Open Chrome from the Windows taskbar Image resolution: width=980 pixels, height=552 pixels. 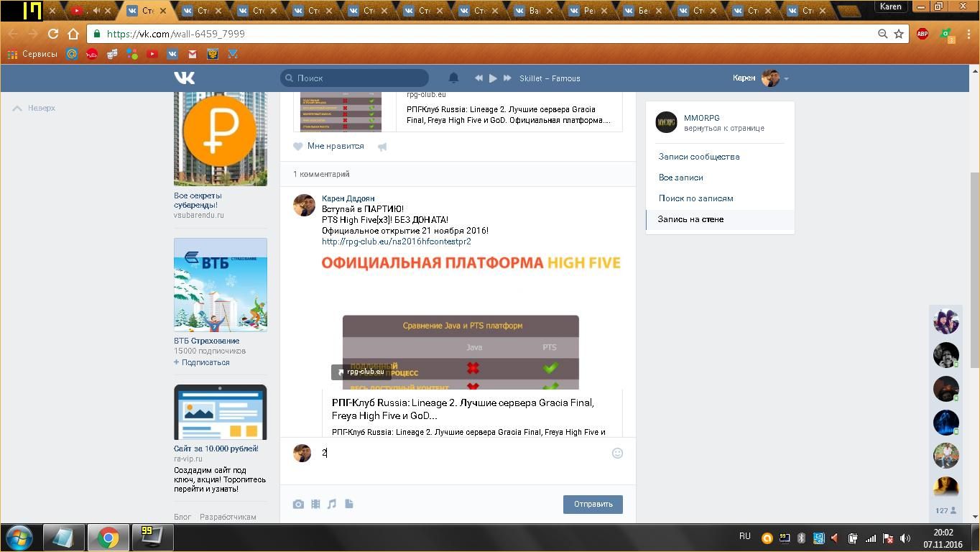(x=108, y=537)
